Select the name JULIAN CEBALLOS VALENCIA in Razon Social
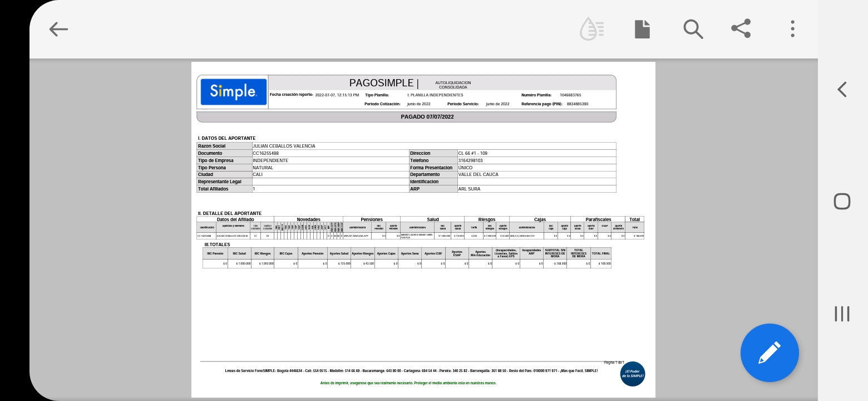Screen dimensions: 868x401 [284, 146]
